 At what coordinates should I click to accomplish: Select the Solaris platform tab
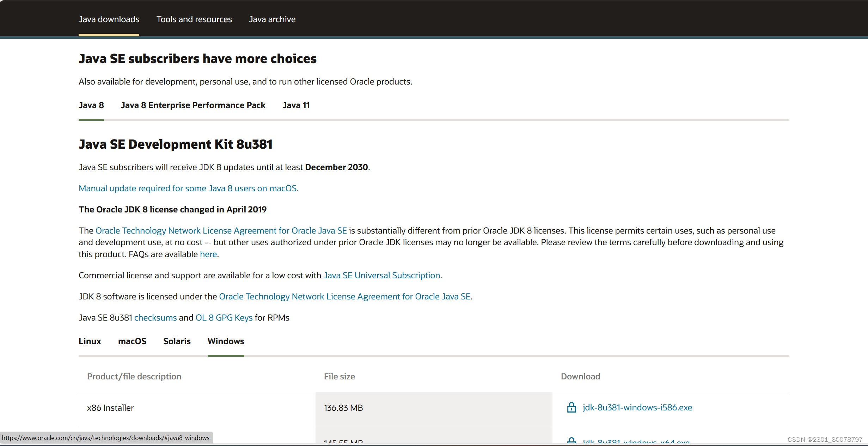tap(177, 341)
